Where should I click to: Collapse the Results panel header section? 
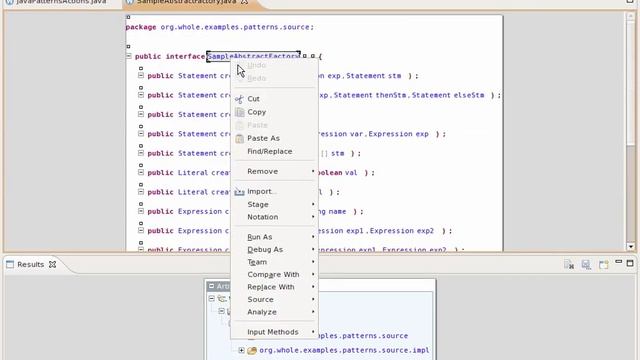click(211, 286)
